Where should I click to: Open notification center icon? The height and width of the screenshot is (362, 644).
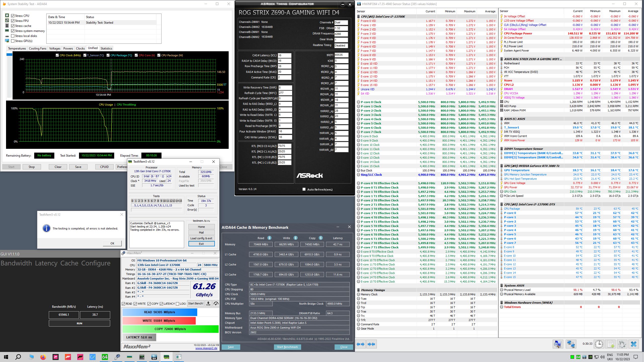click(636, 357)
